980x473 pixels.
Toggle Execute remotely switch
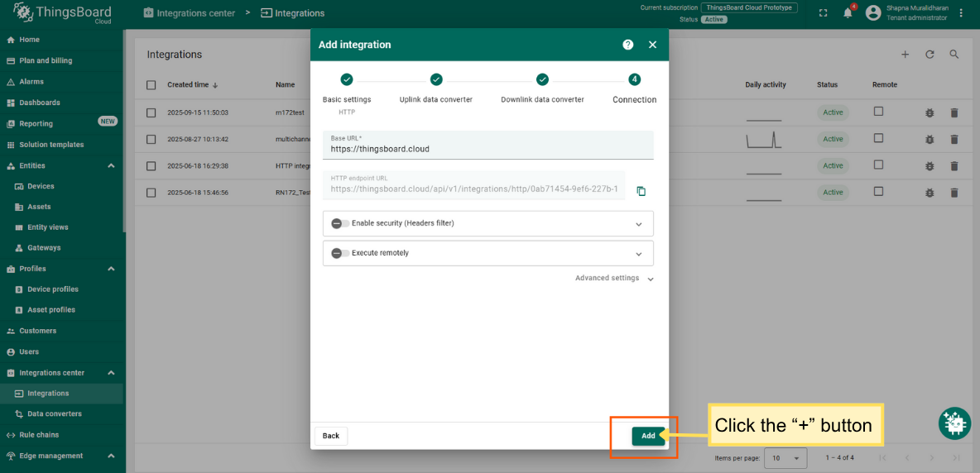[339, 253]
